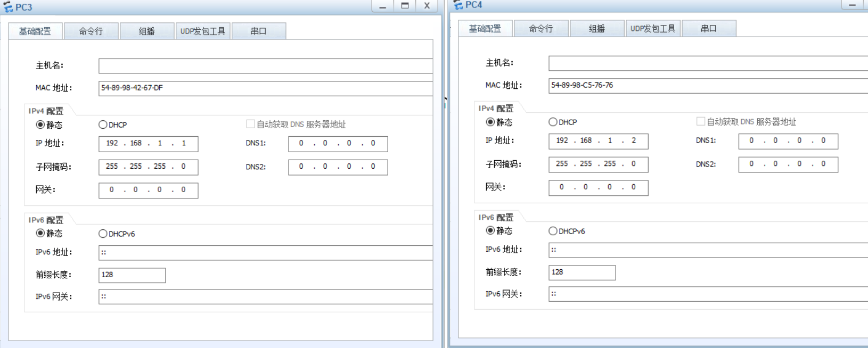Click the IP 地址 field in PC4

tap(599, 141)
